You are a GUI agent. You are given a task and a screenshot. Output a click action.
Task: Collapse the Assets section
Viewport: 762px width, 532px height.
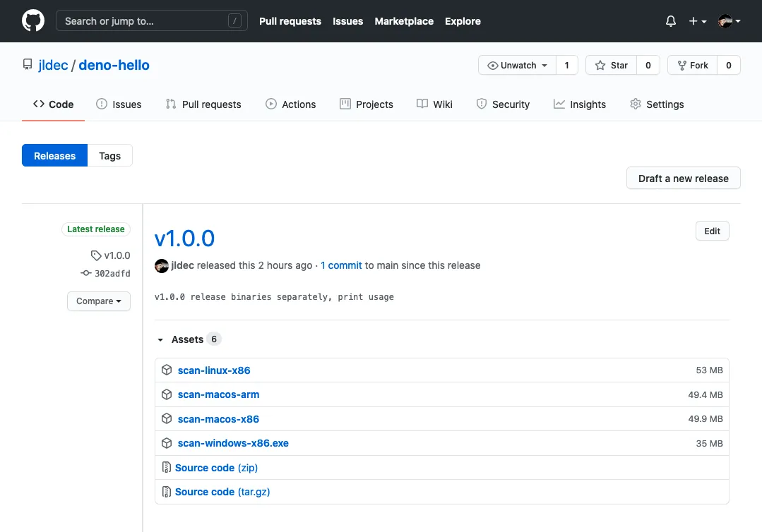pos(160,339)
